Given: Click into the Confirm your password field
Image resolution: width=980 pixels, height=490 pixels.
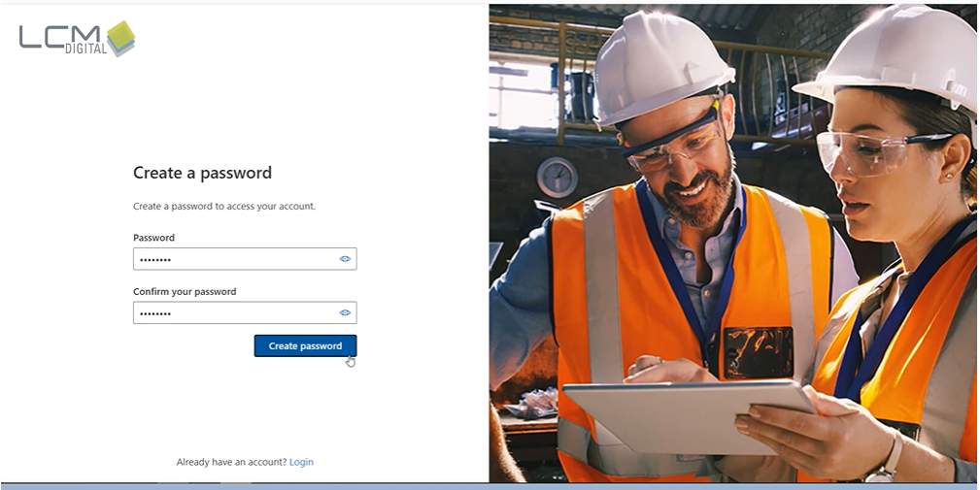Looking at the screenshot, I should [233, 312].
